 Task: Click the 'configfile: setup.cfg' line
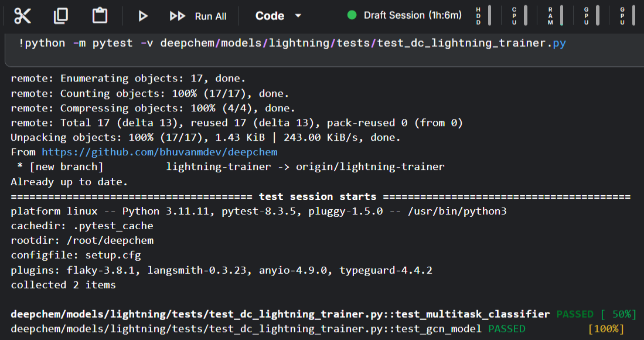76,255
